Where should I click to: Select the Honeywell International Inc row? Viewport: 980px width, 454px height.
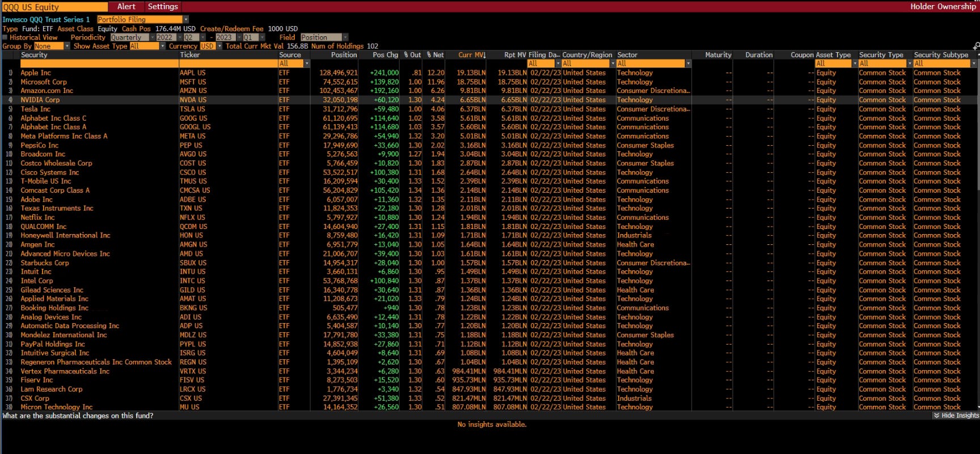coord(489,235)
